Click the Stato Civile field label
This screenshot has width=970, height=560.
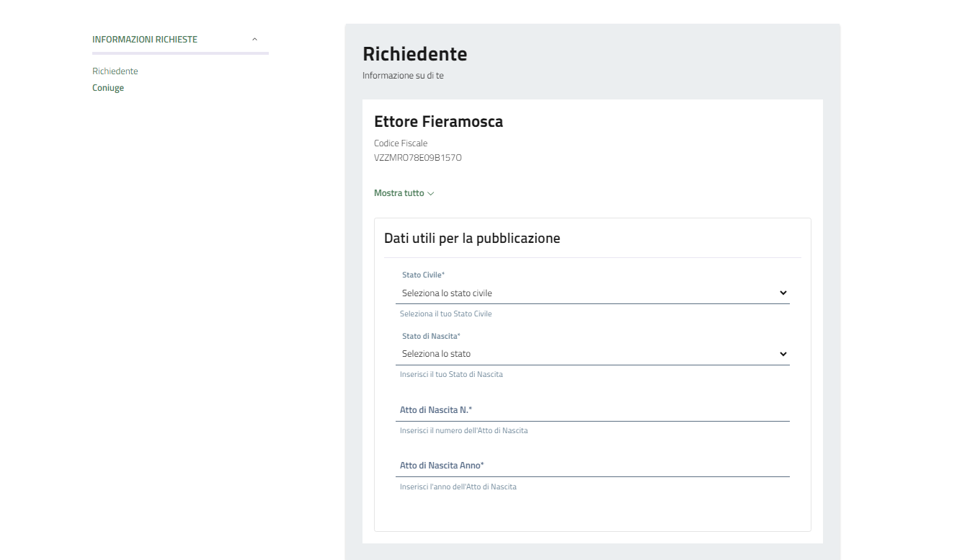423,275
